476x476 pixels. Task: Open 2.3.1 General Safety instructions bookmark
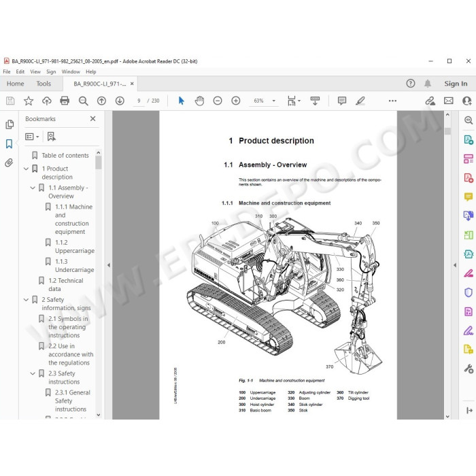pyautogui.click(x=73, y=401)
